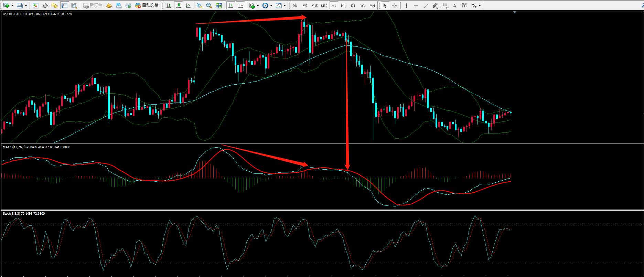Switch to the H4 timeframe

pos(343,6)
